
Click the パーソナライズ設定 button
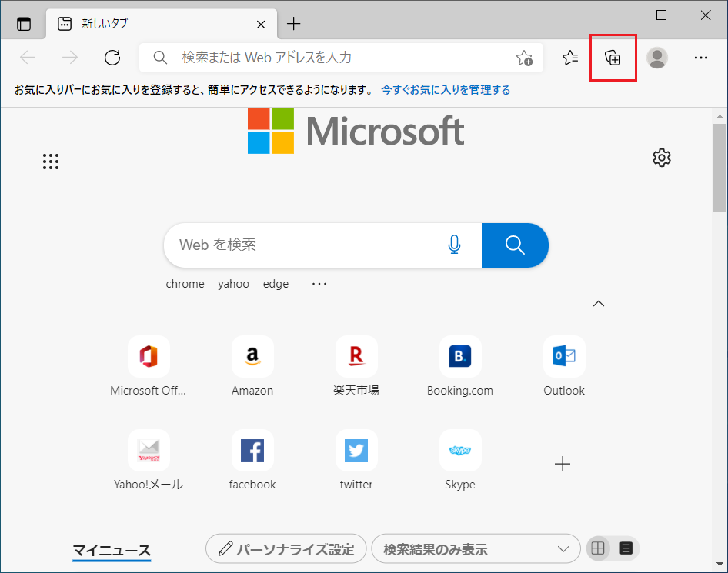pyautogui.click(x=286, y=549)
